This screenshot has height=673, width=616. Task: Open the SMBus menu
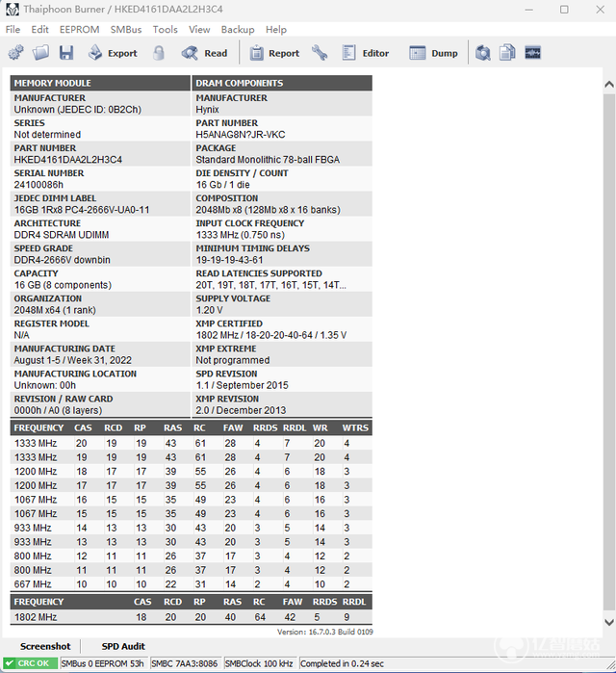[126, 30]
